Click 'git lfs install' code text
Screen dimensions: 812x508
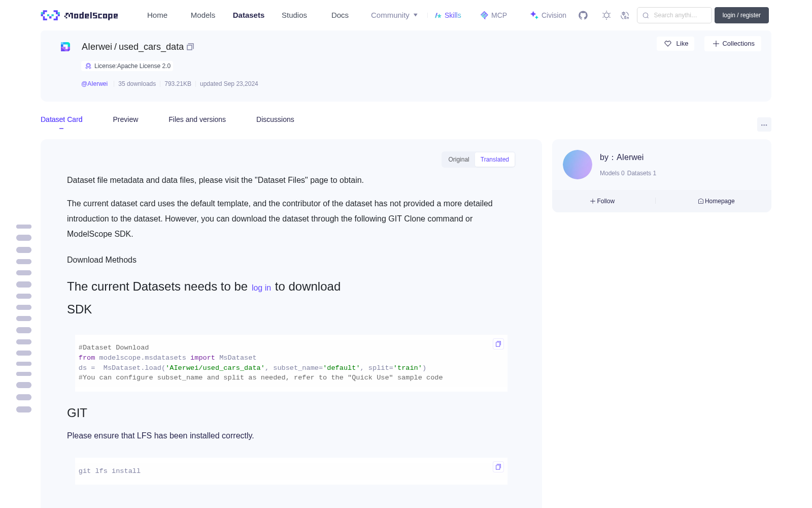(x=110, y=471)
